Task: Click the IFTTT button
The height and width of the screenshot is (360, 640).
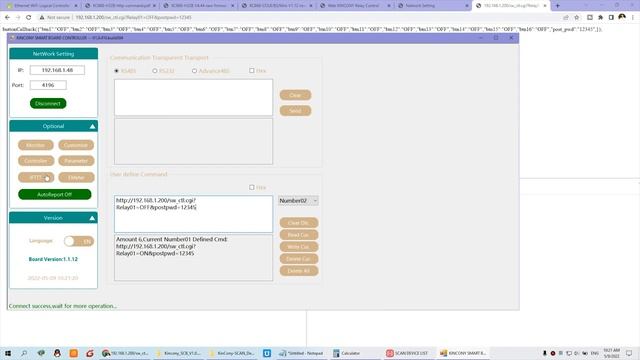Action: (36, 178)
